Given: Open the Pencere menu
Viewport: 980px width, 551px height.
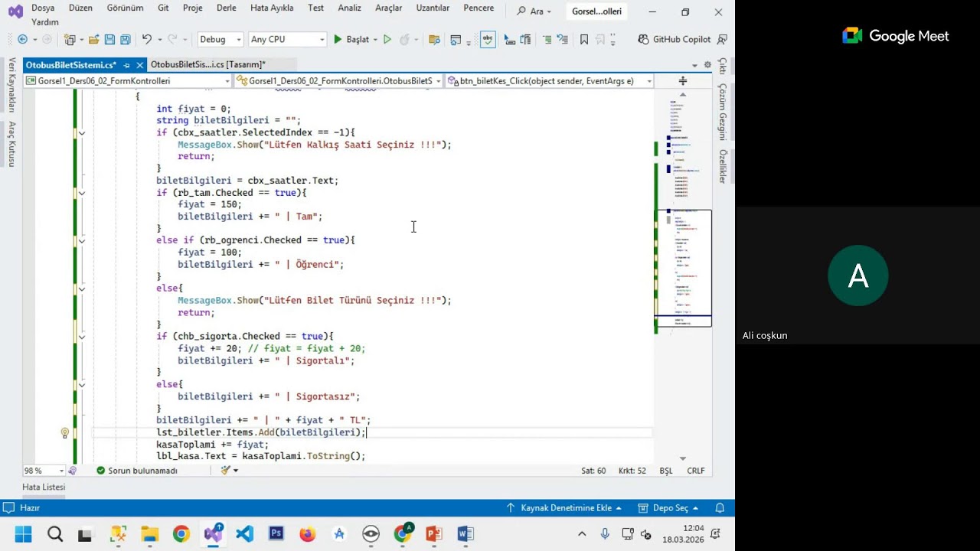Looking at the screenshot, I should 479,8.
